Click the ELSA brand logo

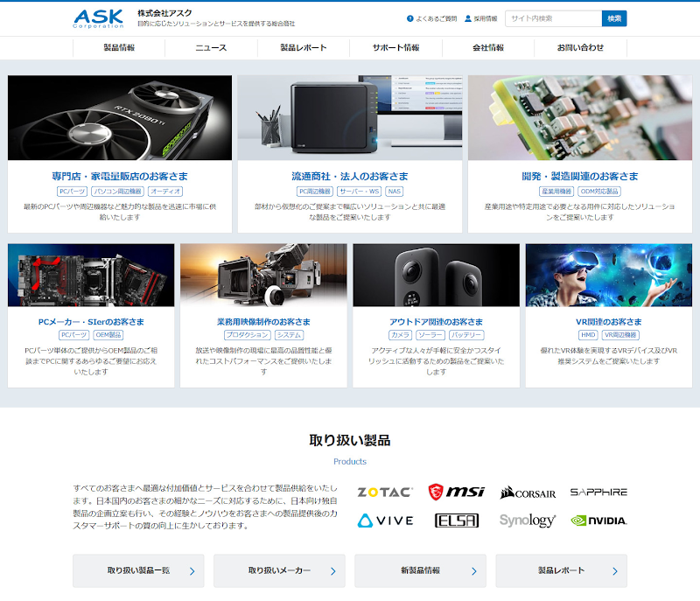tap(457, 521)
